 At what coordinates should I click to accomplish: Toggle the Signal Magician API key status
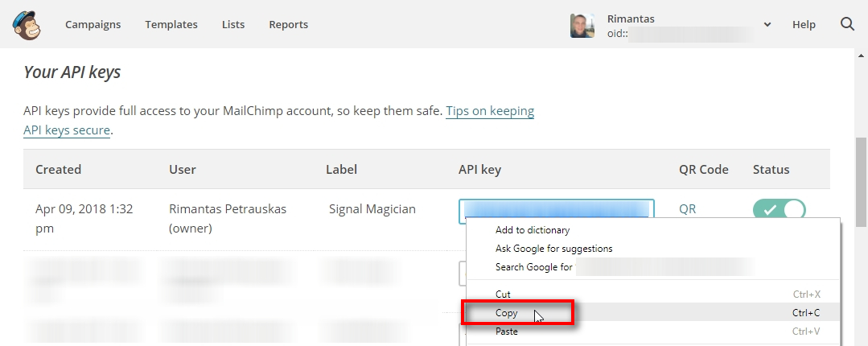[779, 209]
